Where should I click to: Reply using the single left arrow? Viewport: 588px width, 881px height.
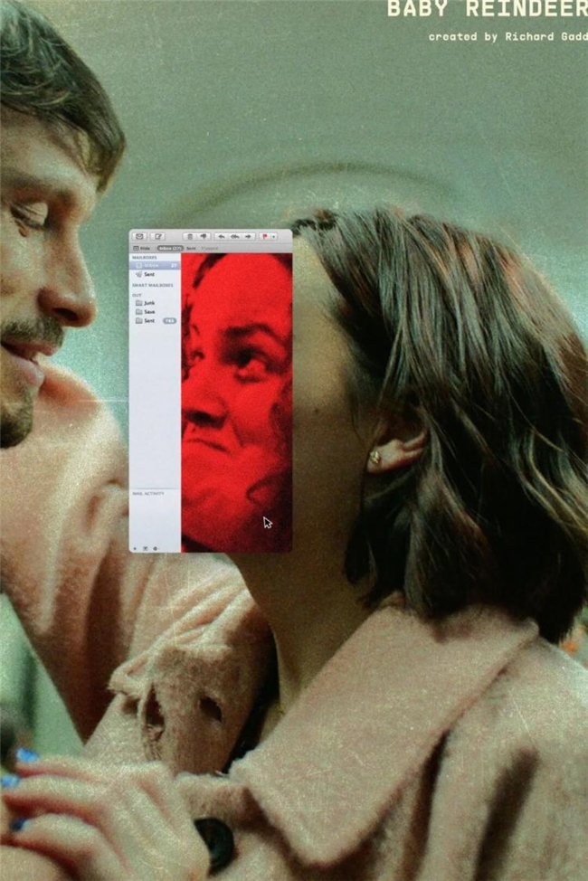click(x=221, y=236)
